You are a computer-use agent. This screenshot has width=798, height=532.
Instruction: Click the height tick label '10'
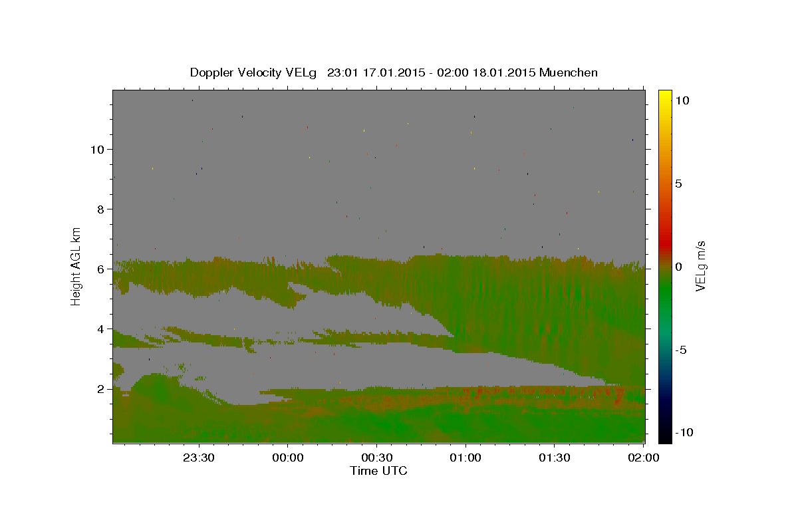click(x=98, y=150)
